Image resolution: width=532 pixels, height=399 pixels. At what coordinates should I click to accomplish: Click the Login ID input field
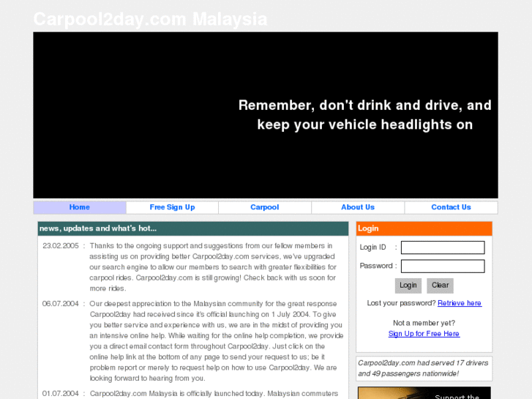[x=443, y=247]
